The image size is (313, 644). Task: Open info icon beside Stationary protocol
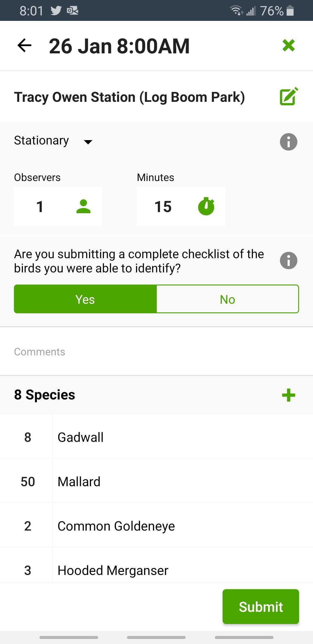click(x=288, y=142)
